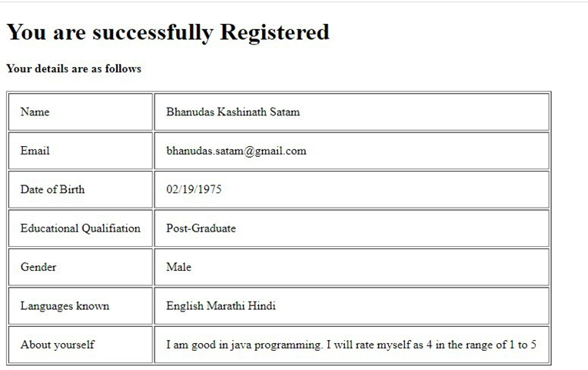This screenshot has height=370, width=588.
Task: Click the Post-Graduate value
Action: tap(201, 228)
